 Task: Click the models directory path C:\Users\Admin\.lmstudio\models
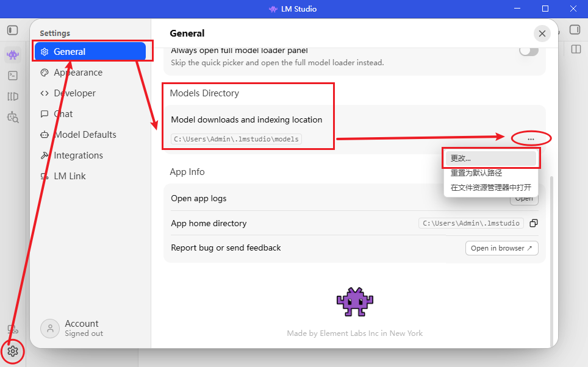pos(236,139)
